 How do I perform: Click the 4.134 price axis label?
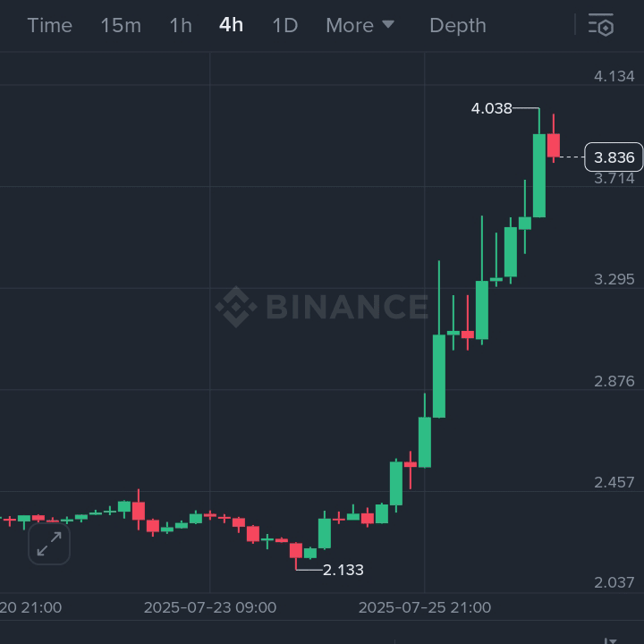point(614,77)
